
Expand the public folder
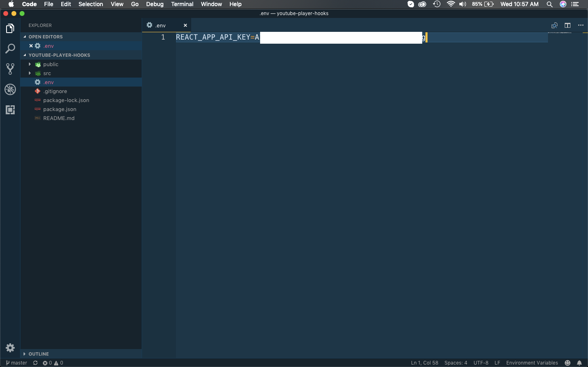pyautogui.click(x=30, y=65)
